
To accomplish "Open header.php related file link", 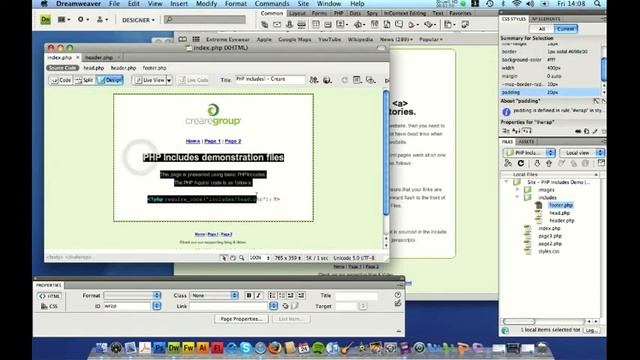I will (123, 68).
